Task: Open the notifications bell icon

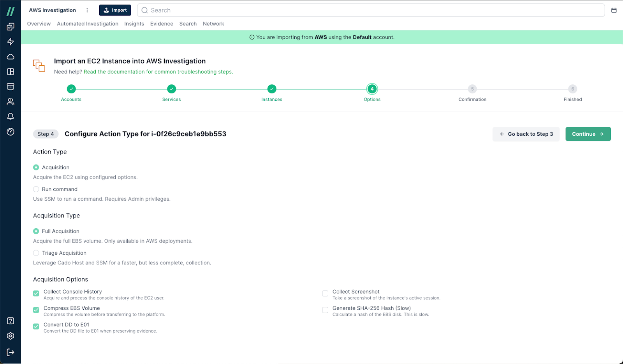Action: [x=11, y=117]
